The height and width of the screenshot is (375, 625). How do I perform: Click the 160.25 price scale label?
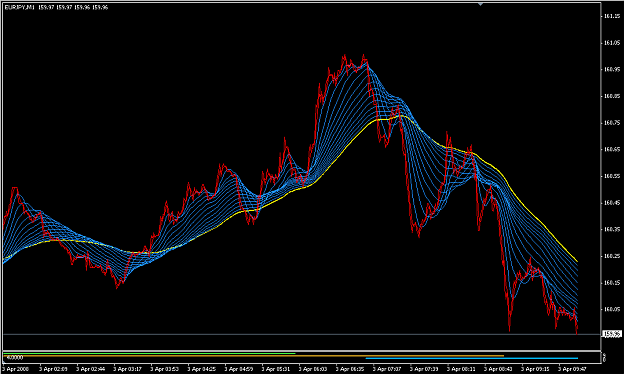612,256
